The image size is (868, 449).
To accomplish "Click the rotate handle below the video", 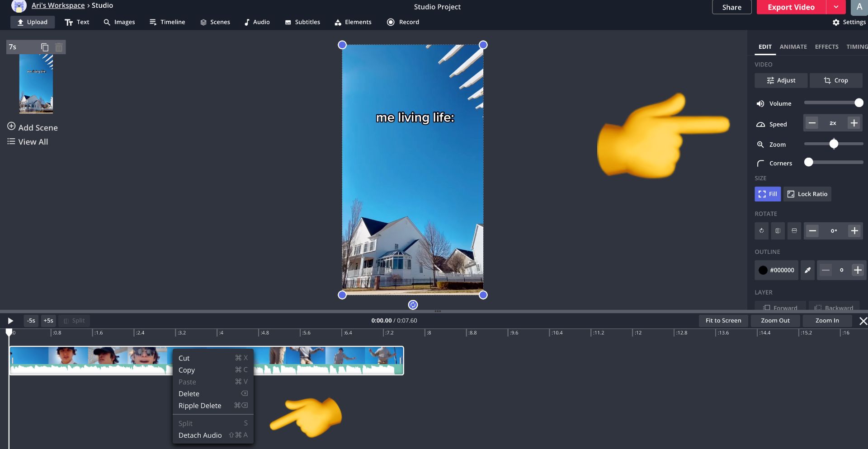I will point(413,305).
